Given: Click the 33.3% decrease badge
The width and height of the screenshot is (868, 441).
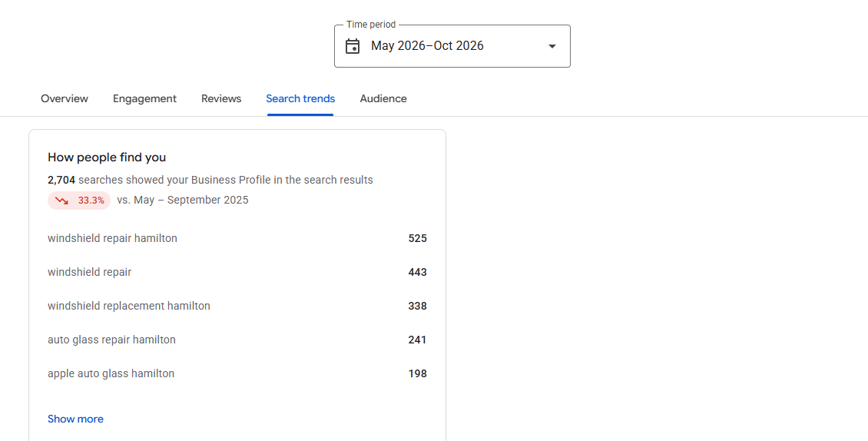Looking at the screenshot, I should click(79, 201).
